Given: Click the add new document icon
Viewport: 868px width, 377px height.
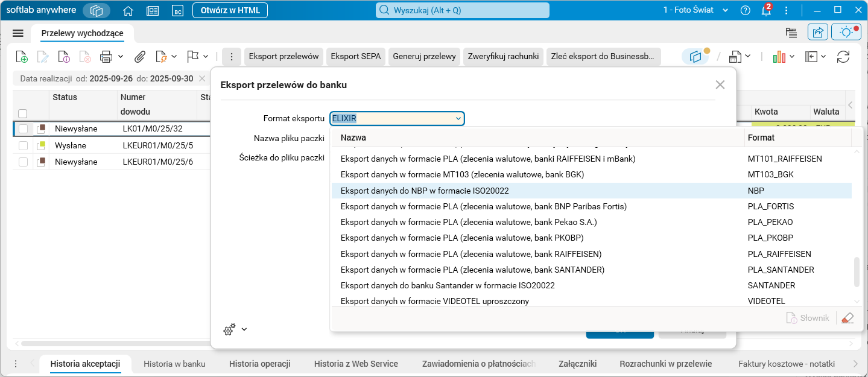Looking at the screenshot, I should click(x=22, y=57).
